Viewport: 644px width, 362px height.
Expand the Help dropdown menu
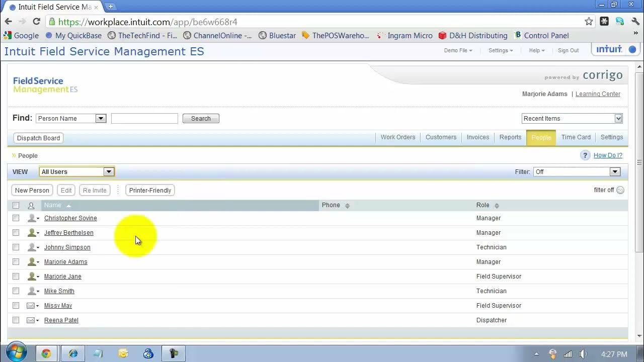coord(536,50)
